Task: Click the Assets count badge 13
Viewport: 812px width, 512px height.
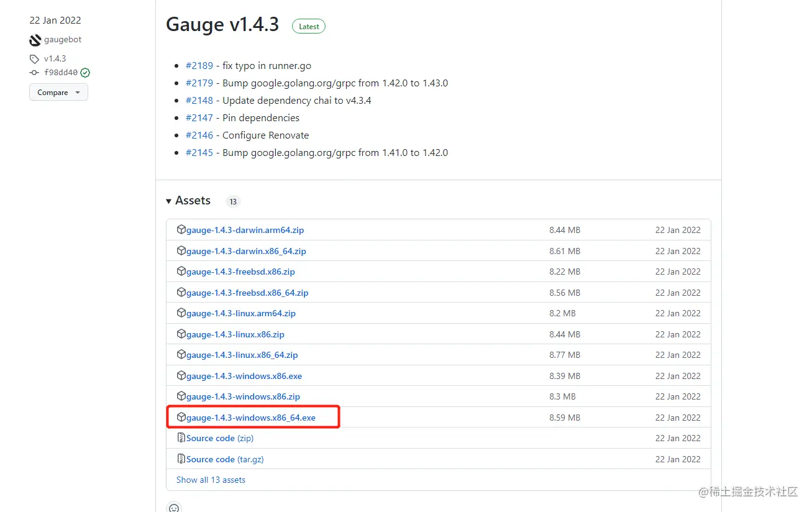Action: [x=233, y=201]
